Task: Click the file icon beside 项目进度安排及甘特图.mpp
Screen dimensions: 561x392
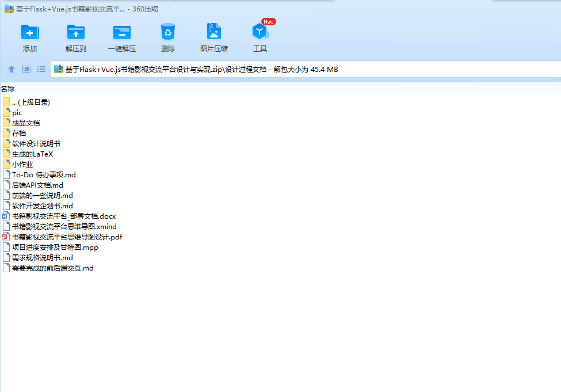Action: click(x=6, y=248)
